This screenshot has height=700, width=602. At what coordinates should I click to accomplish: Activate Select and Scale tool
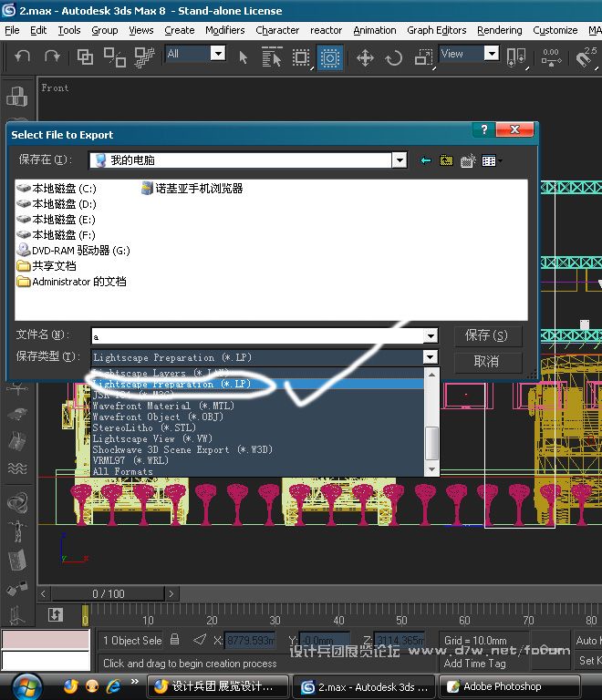coord(423,57)
